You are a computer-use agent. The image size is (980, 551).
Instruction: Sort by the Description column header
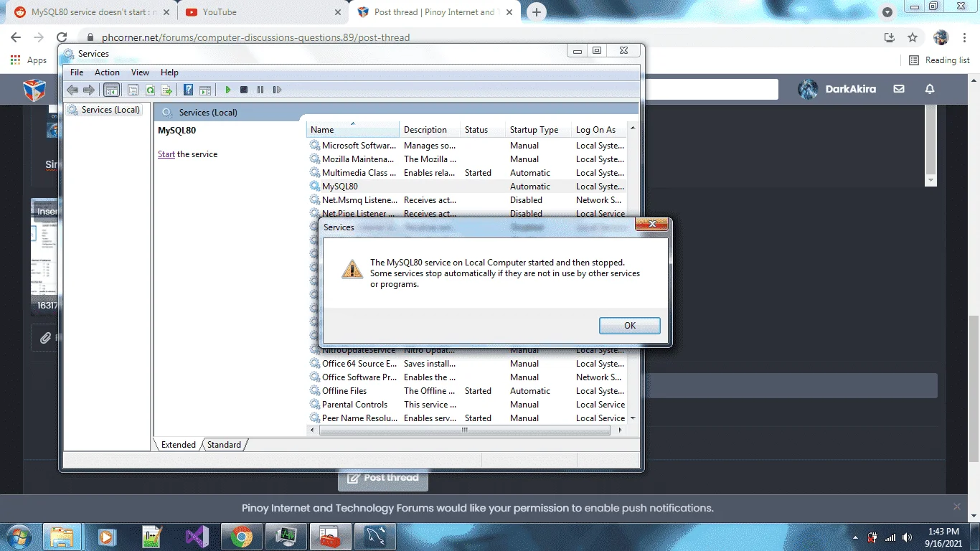click(430, 130)
